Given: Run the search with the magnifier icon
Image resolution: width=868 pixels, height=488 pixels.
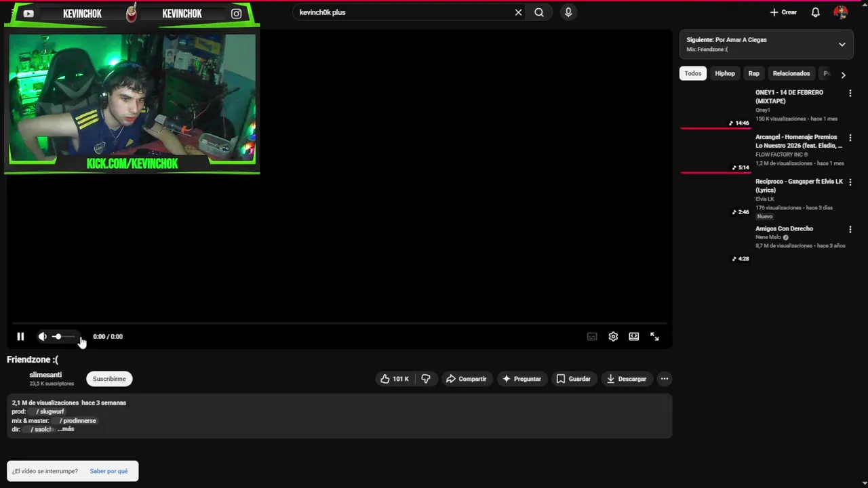Looking at the screenshot, I should click(x=539, y=12).
